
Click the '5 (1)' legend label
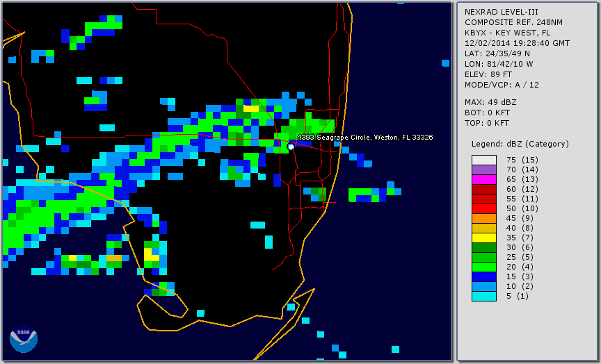(x=518, y=296)
